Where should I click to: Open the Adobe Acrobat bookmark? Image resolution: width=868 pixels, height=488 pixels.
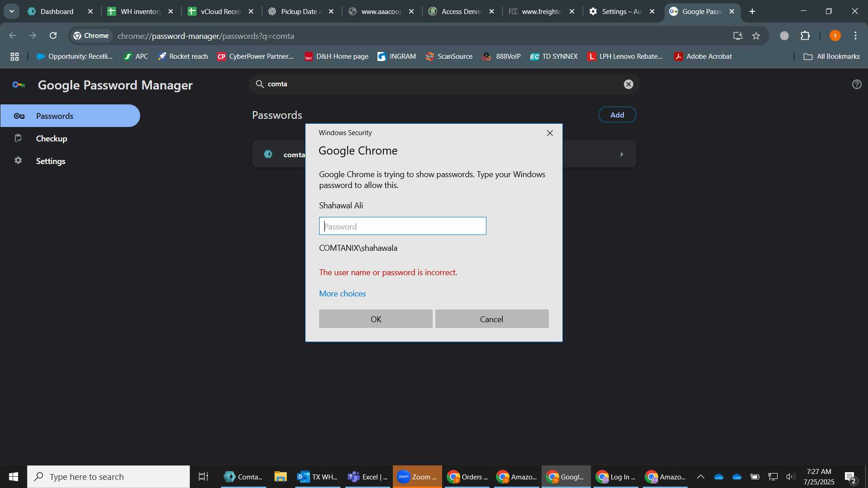click(703, 56)
